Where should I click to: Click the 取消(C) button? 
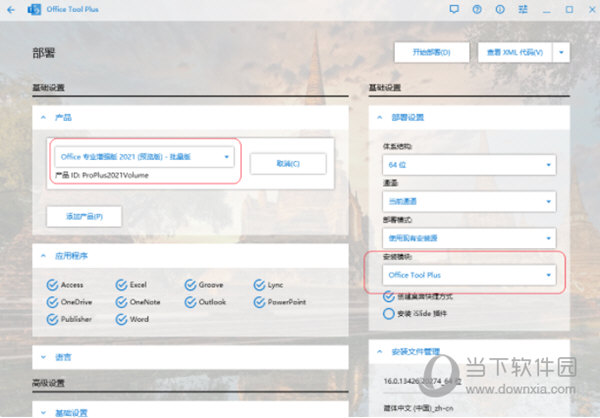288,164
